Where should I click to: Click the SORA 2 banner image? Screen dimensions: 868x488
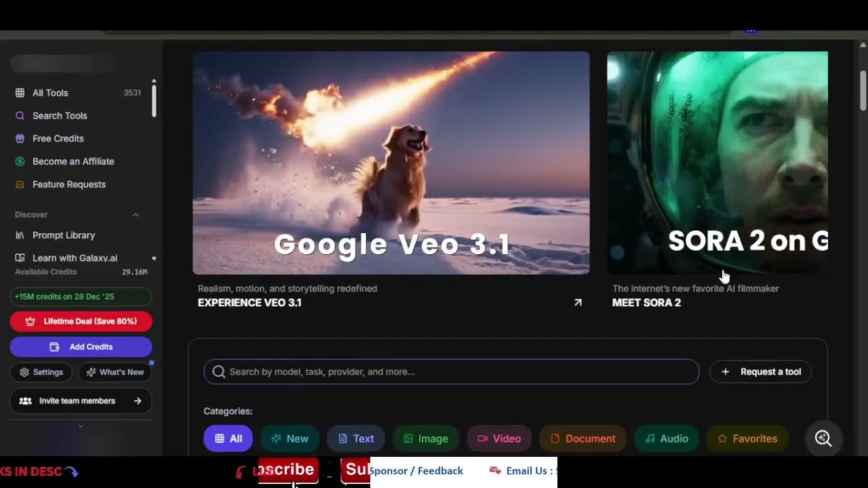[717, 163]
